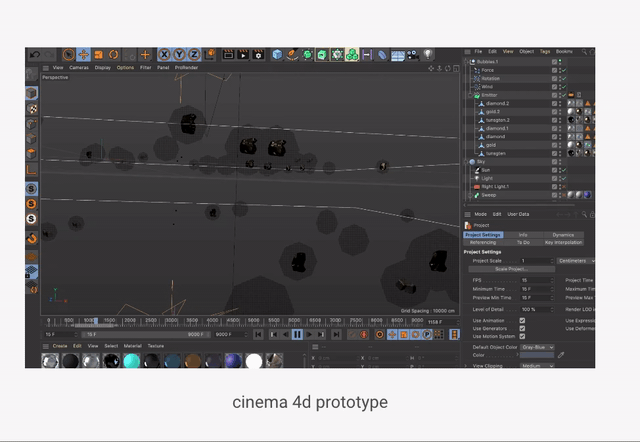640x442 pixels.
Task: Click the Scale Project button
Action: 511,269
